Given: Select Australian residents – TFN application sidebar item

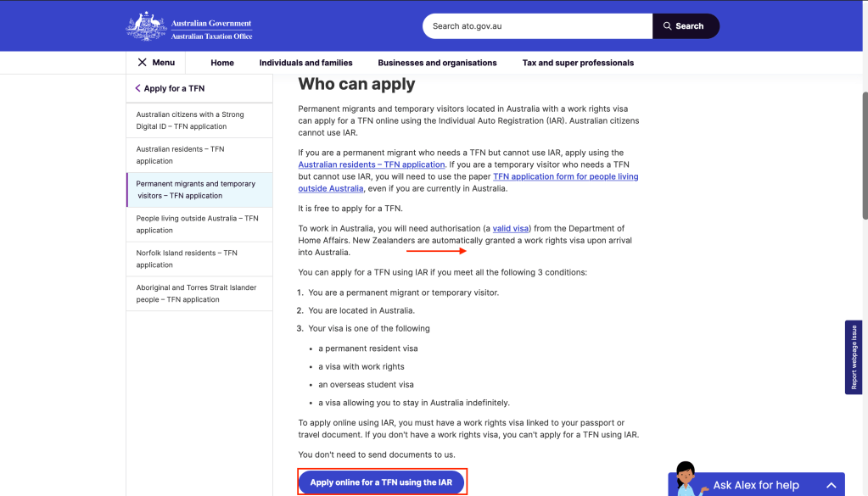Looking at the screenshot, I should pyautogui.click(x=180, y=155).
